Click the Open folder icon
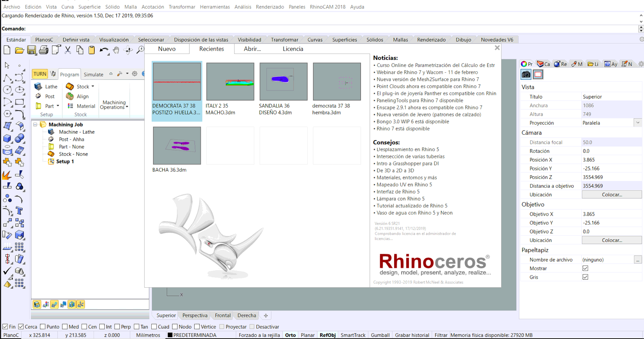Viewport: 644px width, 339px height. [x=19, y=50]
